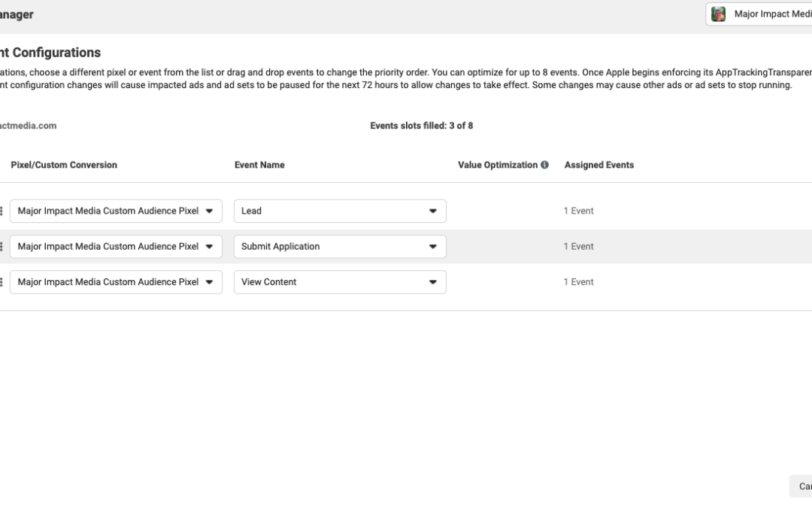Click '1 Event' in the Lead row
Screen dimensions: 812x508
[578, 211]
